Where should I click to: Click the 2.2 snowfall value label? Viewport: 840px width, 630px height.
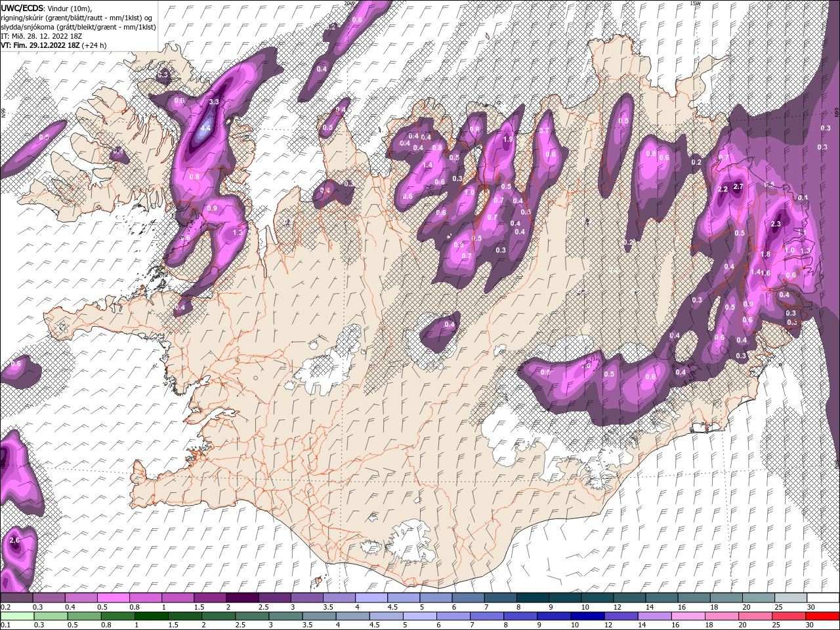coord(723,189)
